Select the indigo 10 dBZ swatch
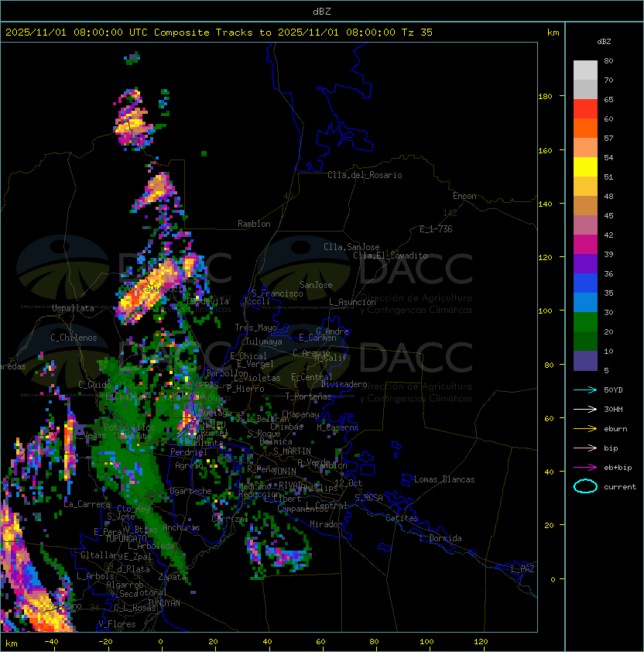Image resolution: width=644 pixels, height=652 pixels. [x=585, y=361]
